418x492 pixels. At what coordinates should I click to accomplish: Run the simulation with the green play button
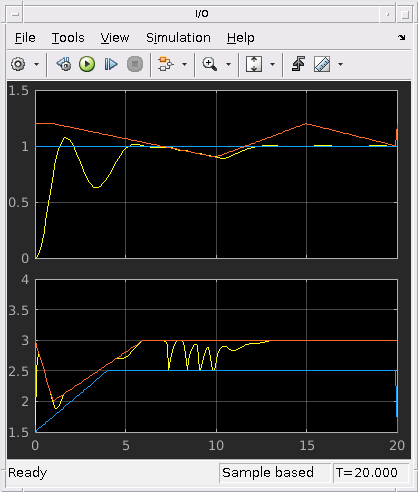click(x=87, y=64)
